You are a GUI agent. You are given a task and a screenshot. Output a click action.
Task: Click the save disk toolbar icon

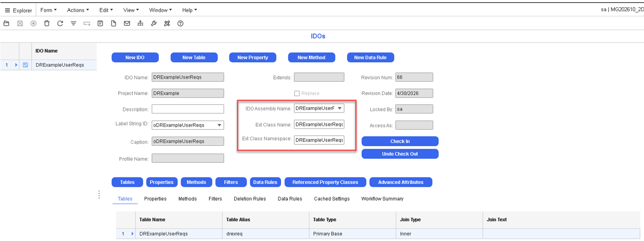point(20,24)
